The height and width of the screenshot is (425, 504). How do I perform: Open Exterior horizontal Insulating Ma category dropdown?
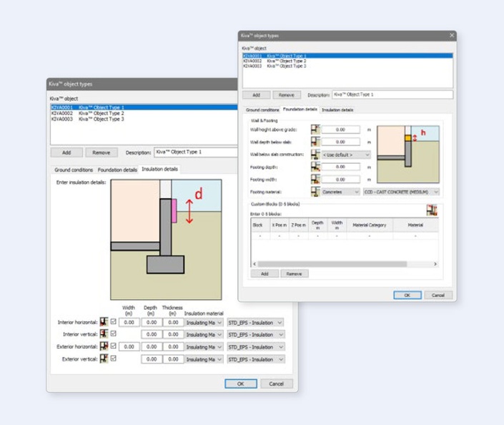(204, 347)
